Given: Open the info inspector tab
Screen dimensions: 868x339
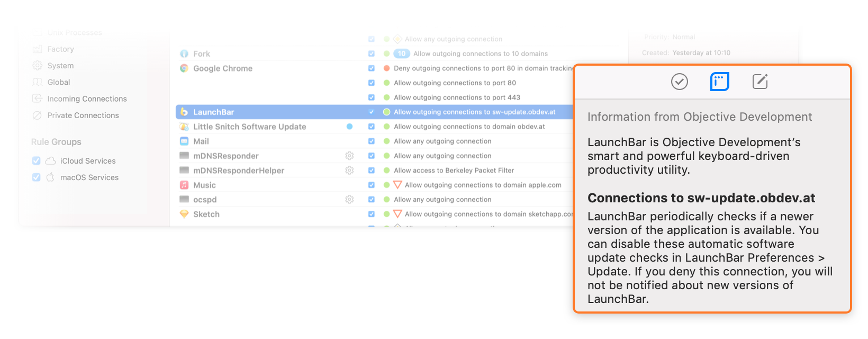Looking at the screenshot, I should pos(720,82).
